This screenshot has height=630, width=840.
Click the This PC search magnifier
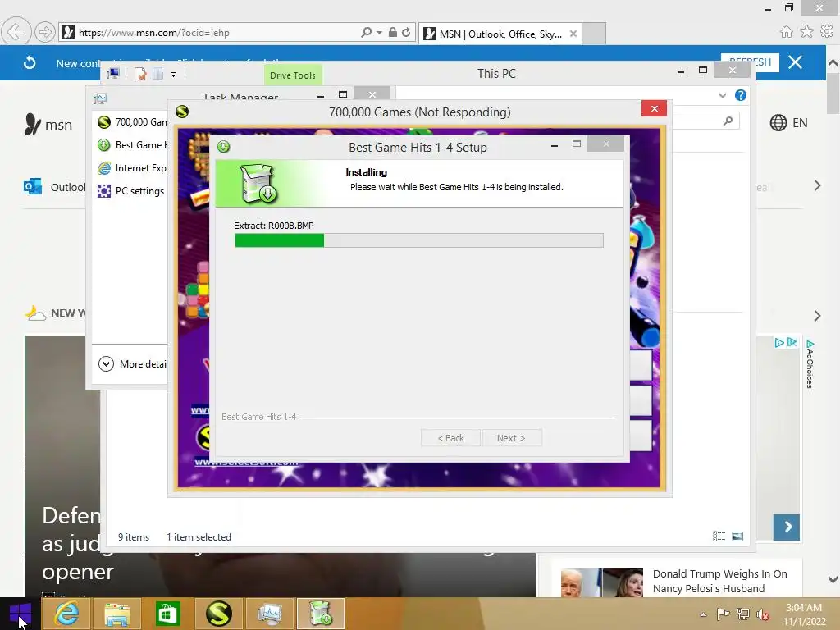point(728,121)
